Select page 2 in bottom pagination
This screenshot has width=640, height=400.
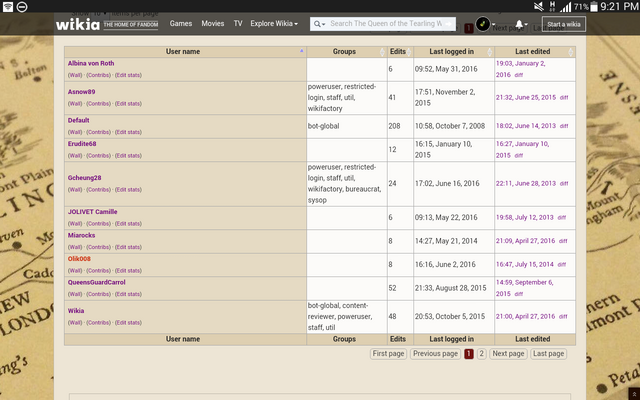[482, 353]
